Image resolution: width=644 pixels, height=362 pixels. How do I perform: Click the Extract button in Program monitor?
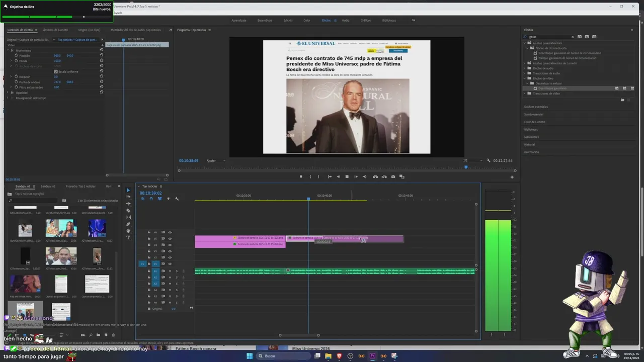tap(384, 176)
